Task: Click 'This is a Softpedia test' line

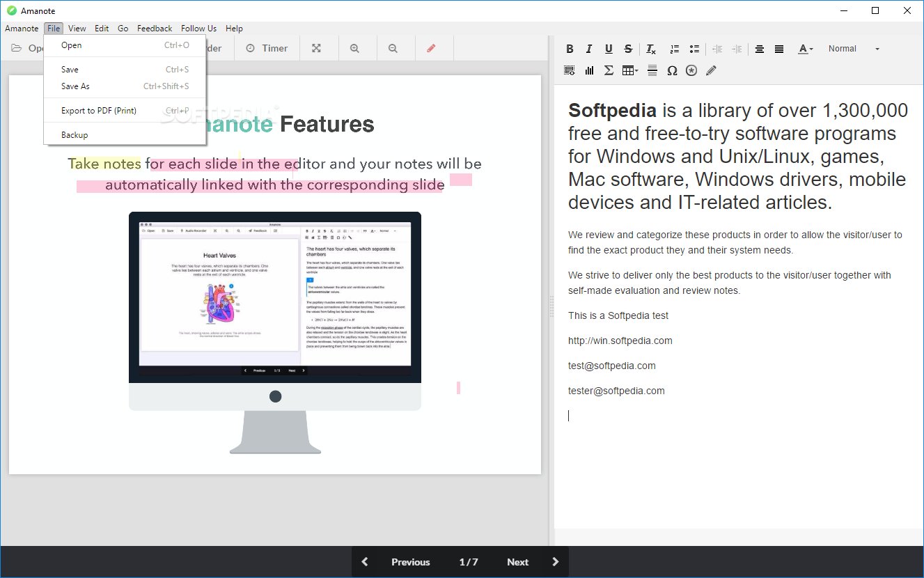Action: (x=618, y=315)
